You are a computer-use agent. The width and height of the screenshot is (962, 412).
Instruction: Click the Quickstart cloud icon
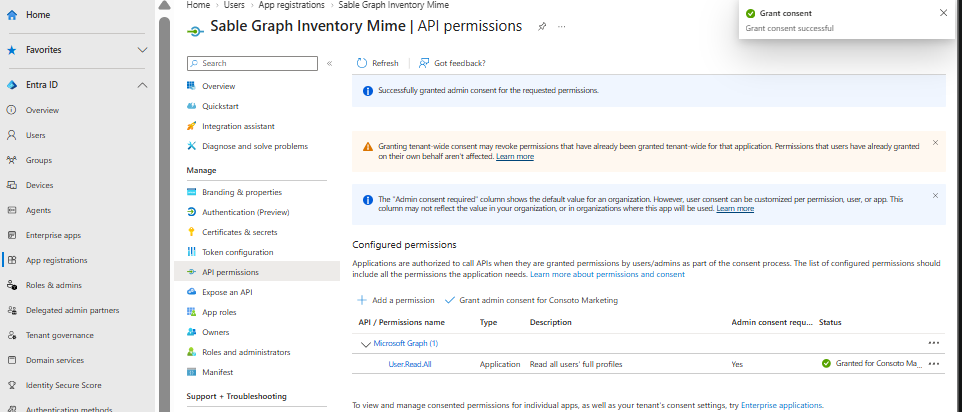(191, 106)
